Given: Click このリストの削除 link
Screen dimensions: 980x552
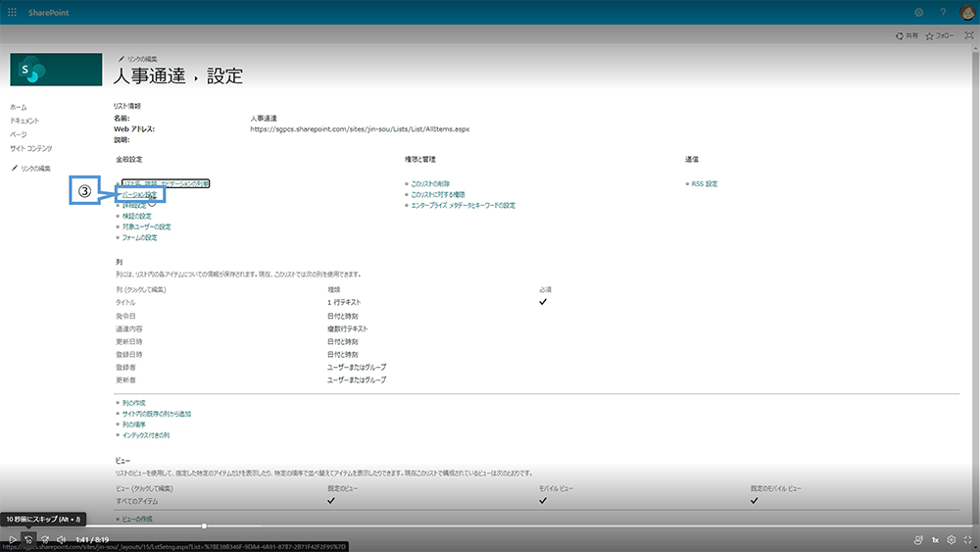Looking at the screenshot, I should point(430,183).
